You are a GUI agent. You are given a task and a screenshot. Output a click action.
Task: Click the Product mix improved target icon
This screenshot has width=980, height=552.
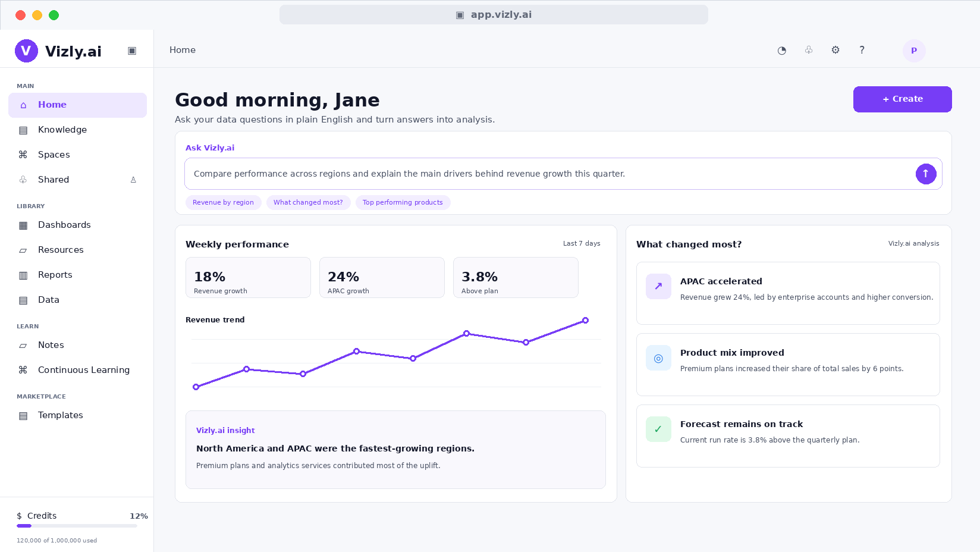coord(658,357)
